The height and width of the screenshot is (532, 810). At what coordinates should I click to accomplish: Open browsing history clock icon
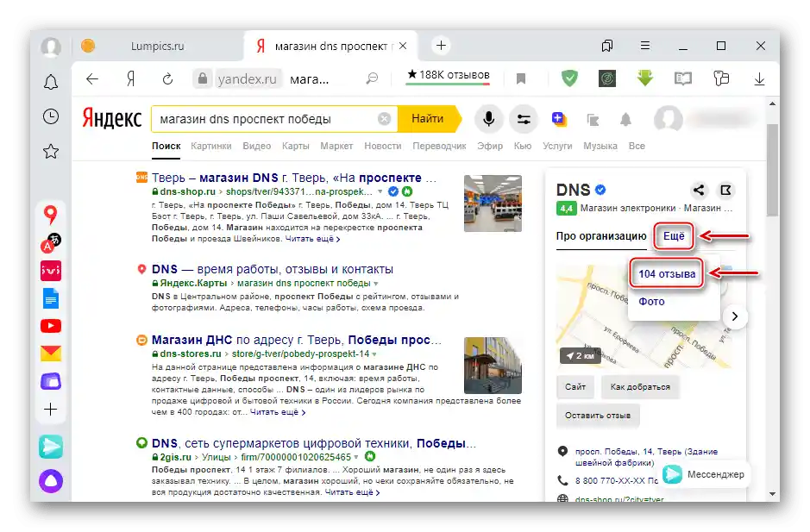(51, 116)
